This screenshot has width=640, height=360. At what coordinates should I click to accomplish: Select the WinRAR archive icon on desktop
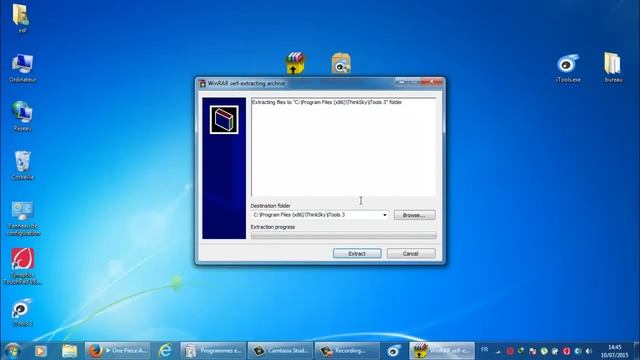(295, 63)
